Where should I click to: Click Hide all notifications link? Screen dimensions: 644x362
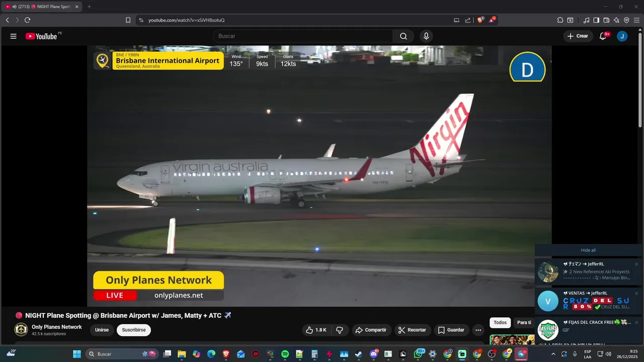[588, 250]
